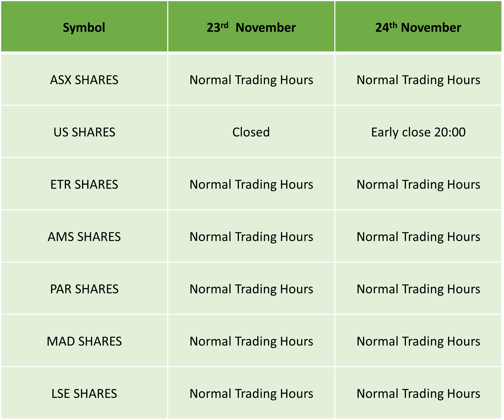Select ASX SHARES 23rd November trading hours
The width and height of the screenshot is (504, 420).
click(x=251, y=80)
